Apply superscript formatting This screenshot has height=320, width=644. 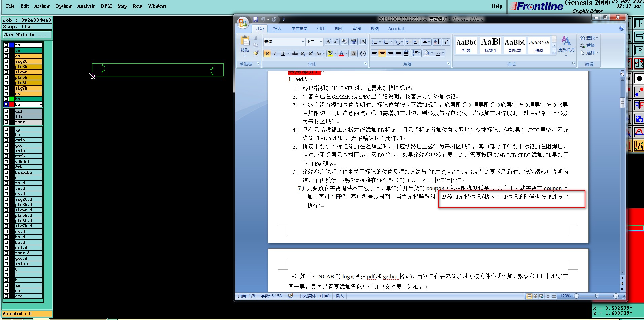pyautogui.click(x=311, y=54)
